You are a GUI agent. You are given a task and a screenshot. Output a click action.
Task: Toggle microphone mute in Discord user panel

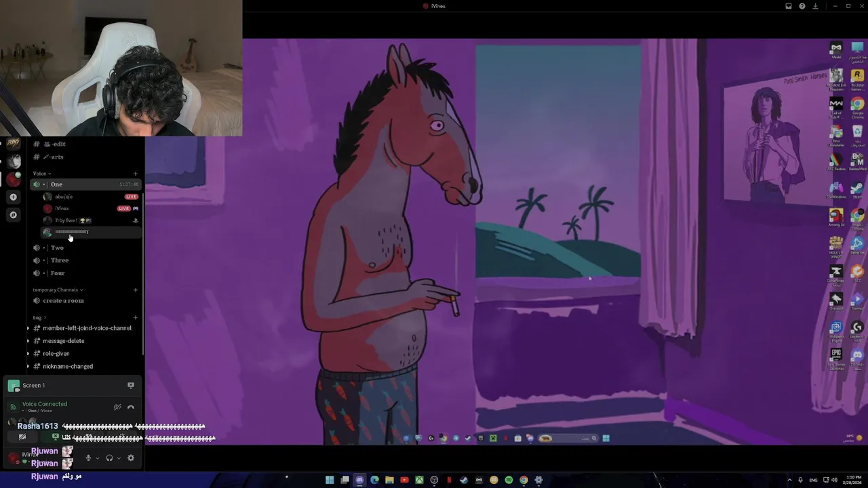coord(88,457)
